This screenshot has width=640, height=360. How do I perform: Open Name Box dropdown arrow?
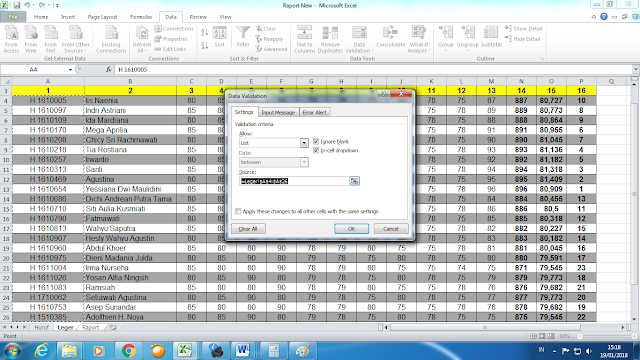tap(70, 70)
